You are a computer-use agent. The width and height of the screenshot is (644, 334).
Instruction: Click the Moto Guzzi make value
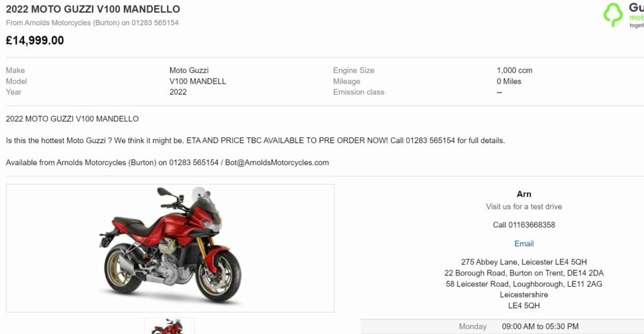189,71
